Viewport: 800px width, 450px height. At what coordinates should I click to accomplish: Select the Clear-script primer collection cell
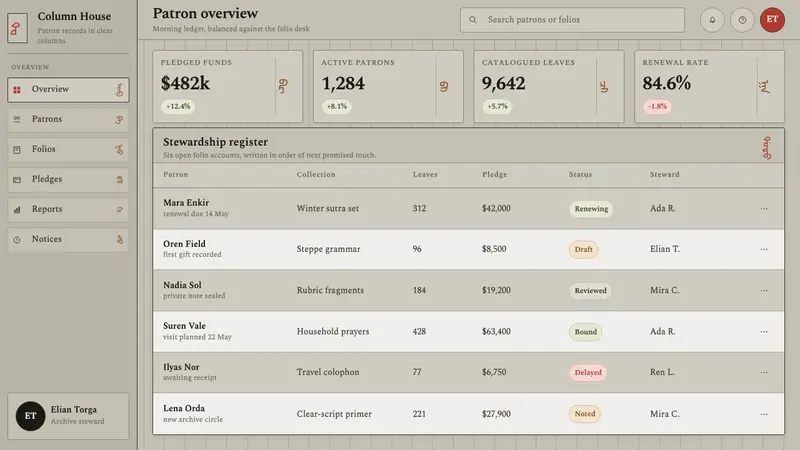pyautogui.click(x=334, y=414)
